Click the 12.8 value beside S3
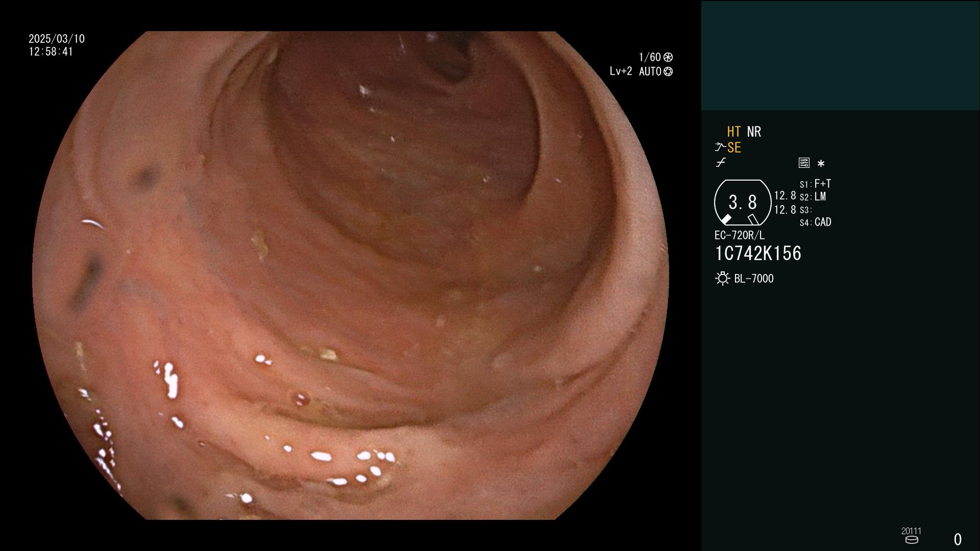This screenshot has width=980, height=551. [785, 210]
